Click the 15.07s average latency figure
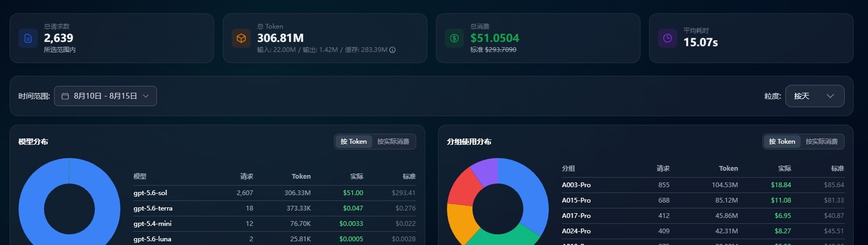This screenshot has height=245, width=868. [x=701, y=42]
